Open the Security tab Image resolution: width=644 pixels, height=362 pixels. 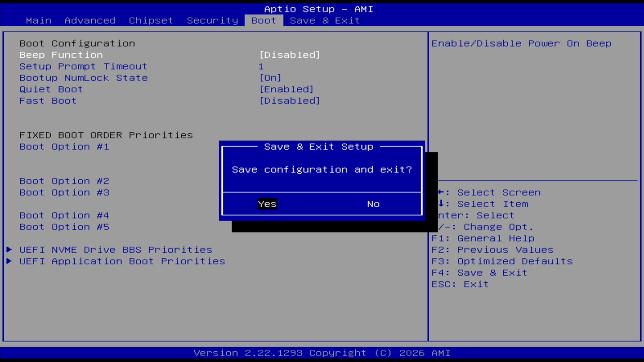pyautogui.click(x=212, y=20)
